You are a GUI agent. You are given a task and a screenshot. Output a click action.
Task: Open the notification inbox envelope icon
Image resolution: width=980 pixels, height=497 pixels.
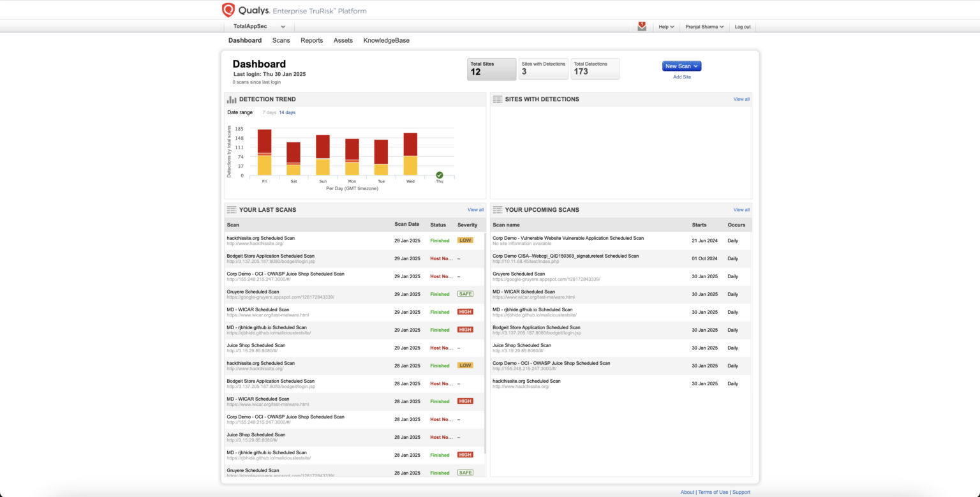coord(642,27)
